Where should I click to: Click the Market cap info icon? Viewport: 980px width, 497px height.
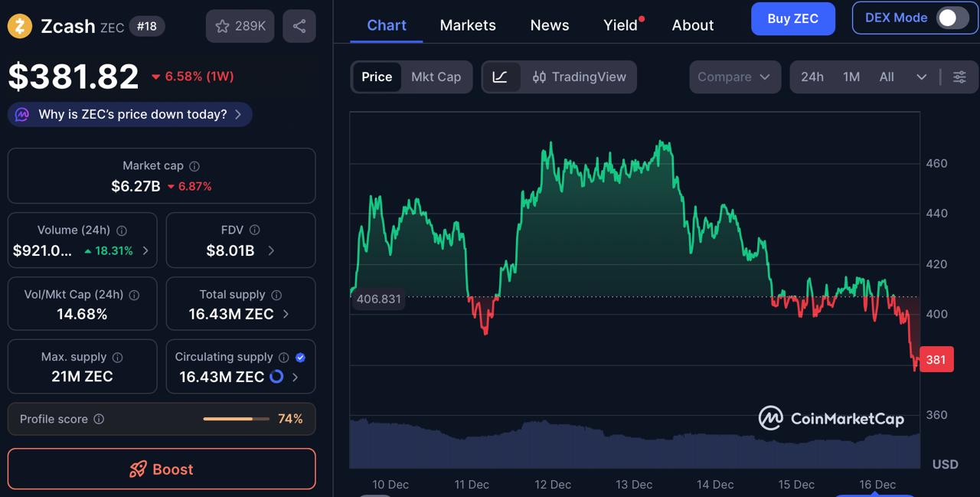194,165
